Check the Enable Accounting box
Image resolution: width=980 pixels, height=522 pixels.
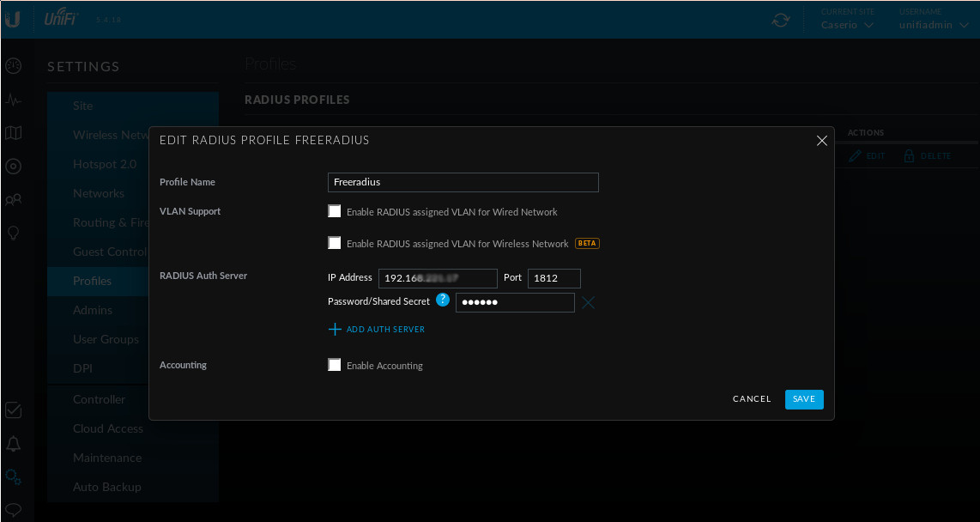(335, 365)
